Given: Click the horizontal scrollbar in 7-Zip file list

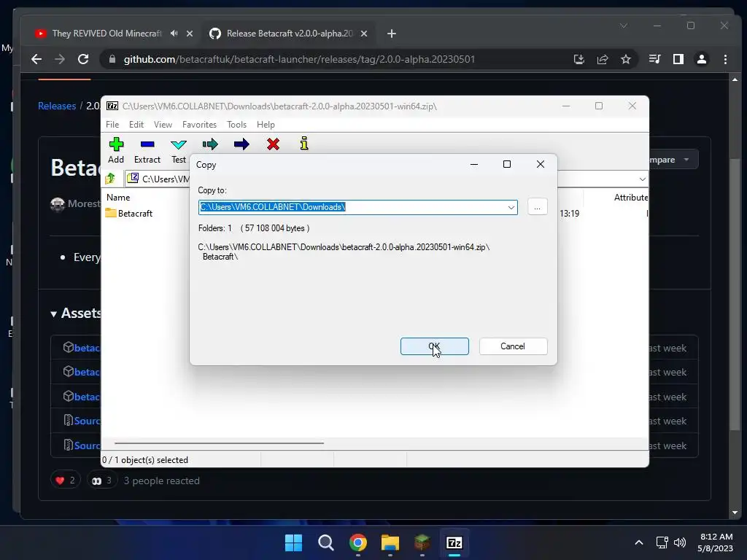Looking at the screenshot, I should point(219,443).
